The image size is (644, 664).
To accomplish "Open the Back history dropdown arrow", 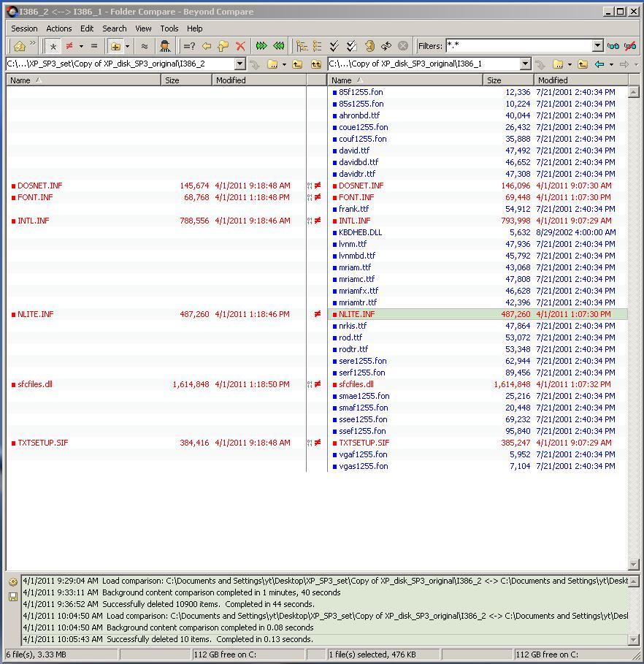I will pyautogui.click(x=611, y=64).
